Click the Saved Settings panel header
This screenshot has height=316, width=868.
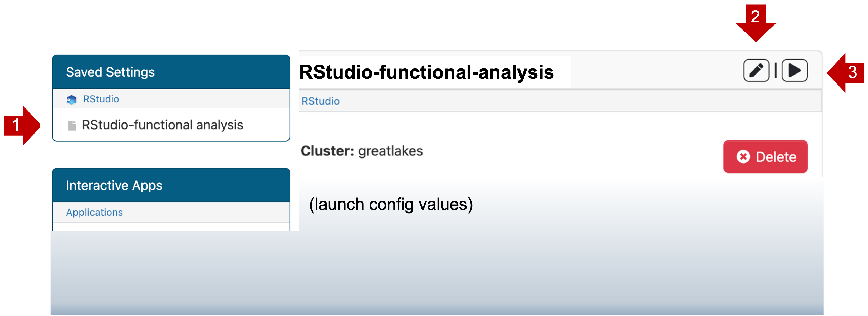click(171, 72)
